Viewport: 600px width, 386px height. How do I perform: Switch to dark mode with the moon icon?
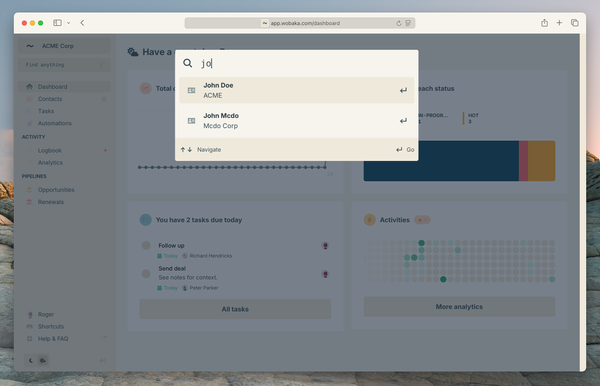point(31,360)
